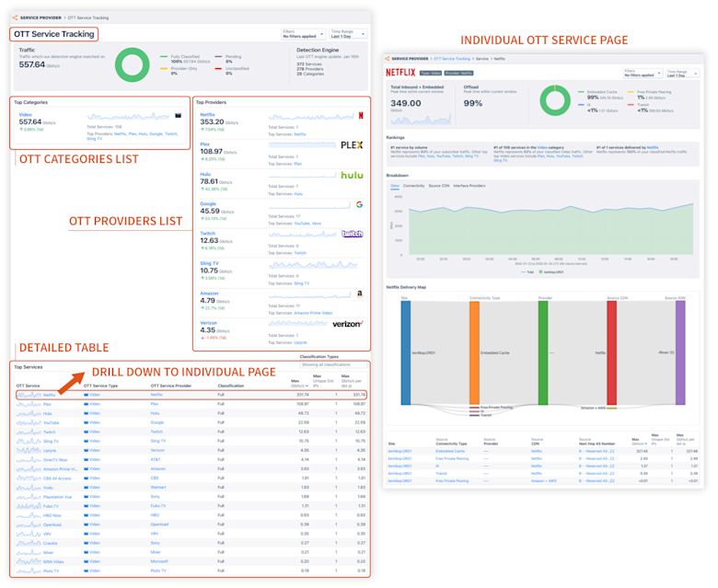
Task: Click the sparkline graphic in the Netflix table row
Action: (x=29, y=395)
